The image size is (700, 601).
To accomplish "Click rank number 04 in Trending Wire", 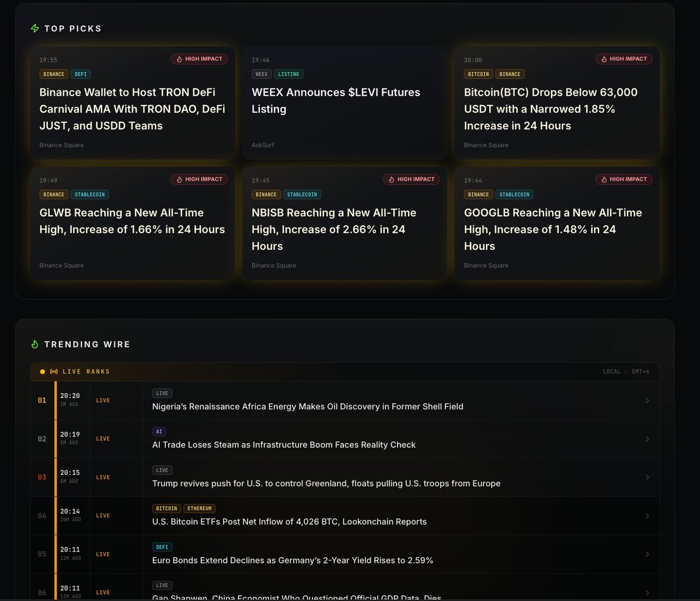I will point(42,516).
